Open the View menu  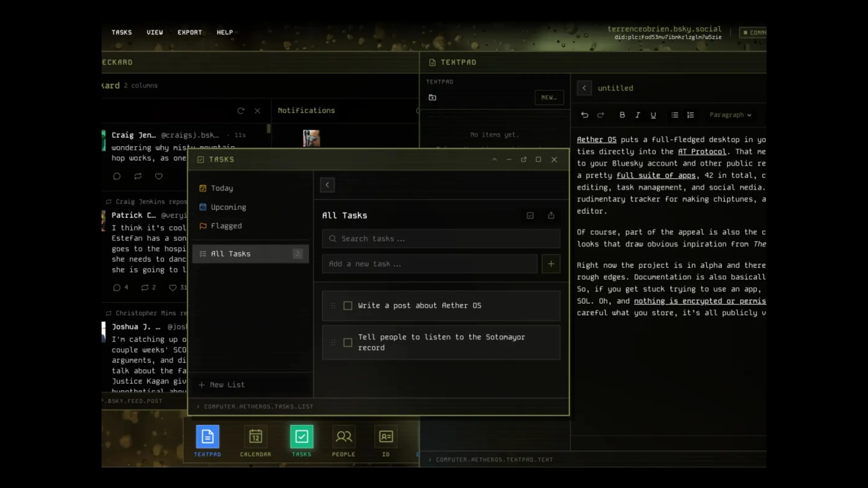pyautogui.click(x=154, y=32)
